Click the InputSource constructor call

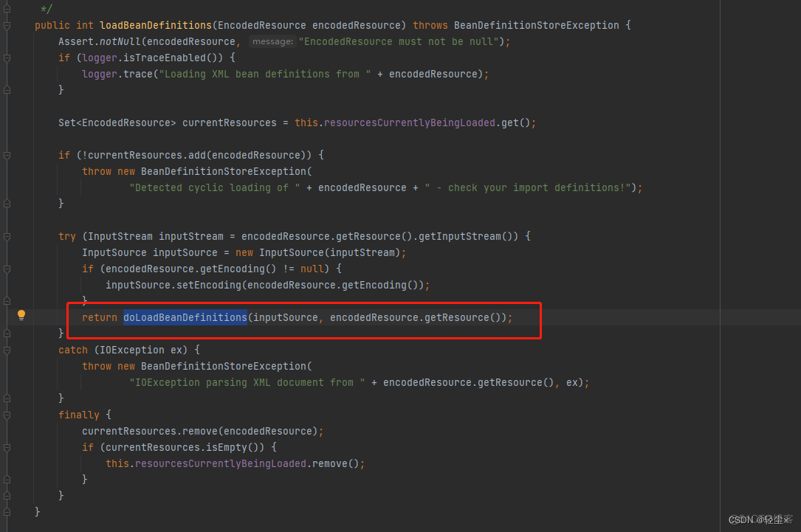coord(292,252)
